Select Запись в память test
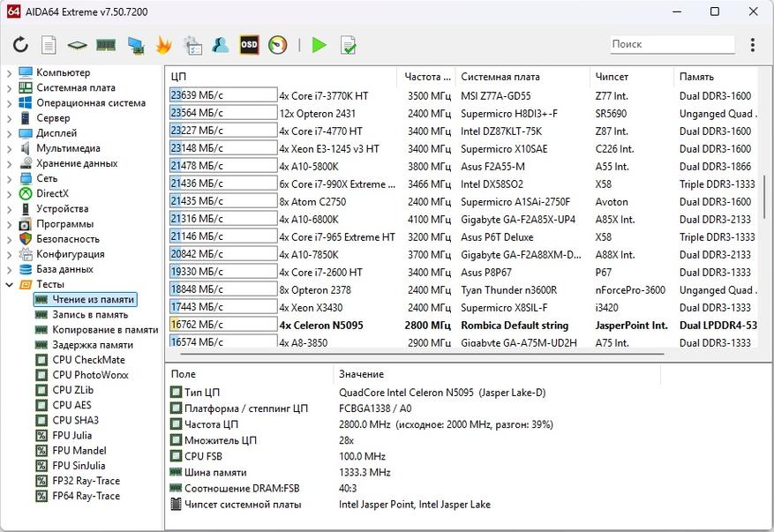The width and height of the screenshot is (774, 532). coord(90,315)
